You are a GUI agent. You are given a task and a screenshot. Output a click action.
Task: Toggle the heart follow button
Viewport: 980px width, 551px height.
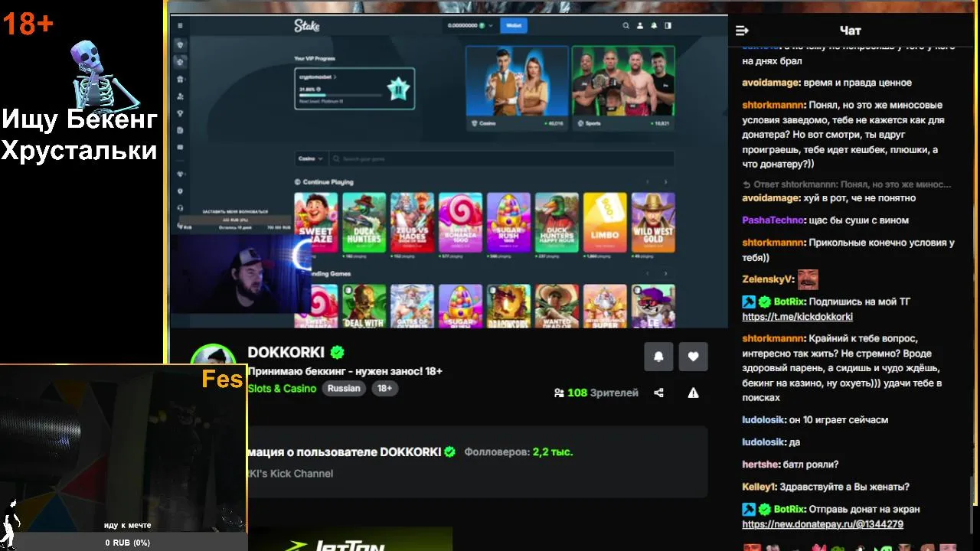coord(693,357)
